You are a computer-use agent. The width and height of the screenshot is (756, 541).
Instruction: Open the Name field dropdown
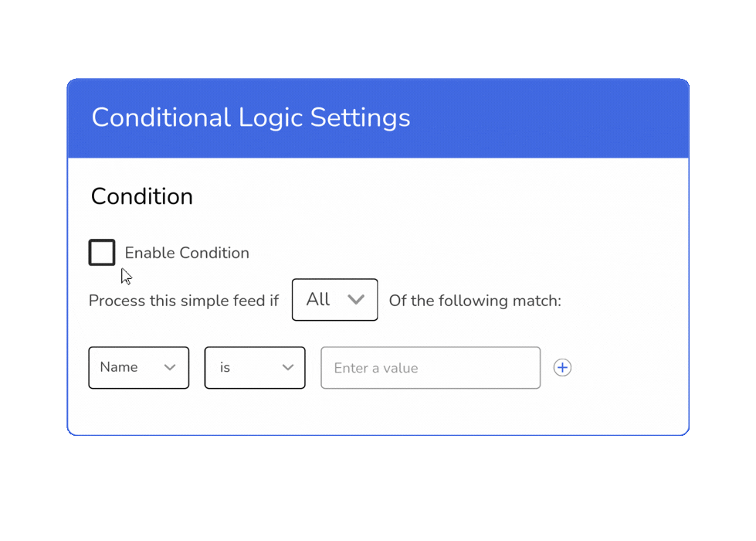pyautogui.click(x=139, y=368)
